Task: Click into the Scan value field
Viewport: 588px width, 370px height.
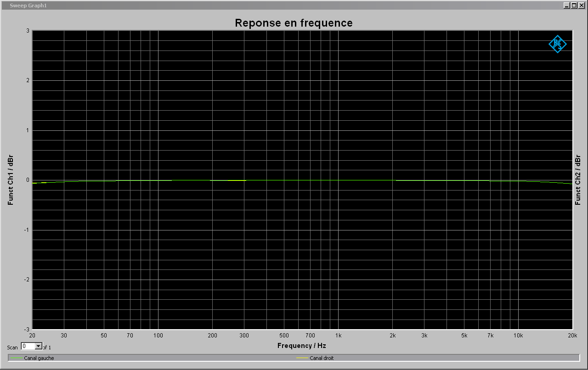Action: pos(28,346)
